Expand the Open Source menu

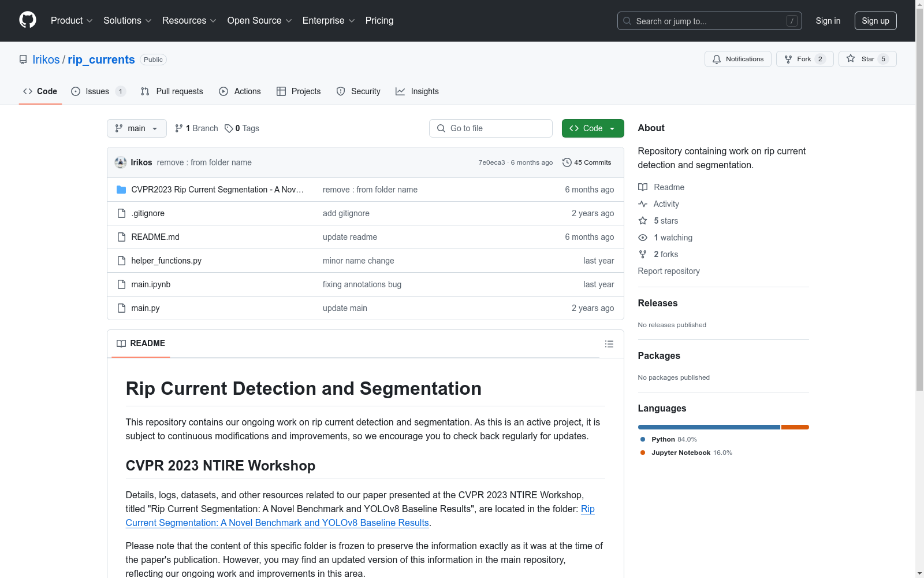click(x=260, y=21)
